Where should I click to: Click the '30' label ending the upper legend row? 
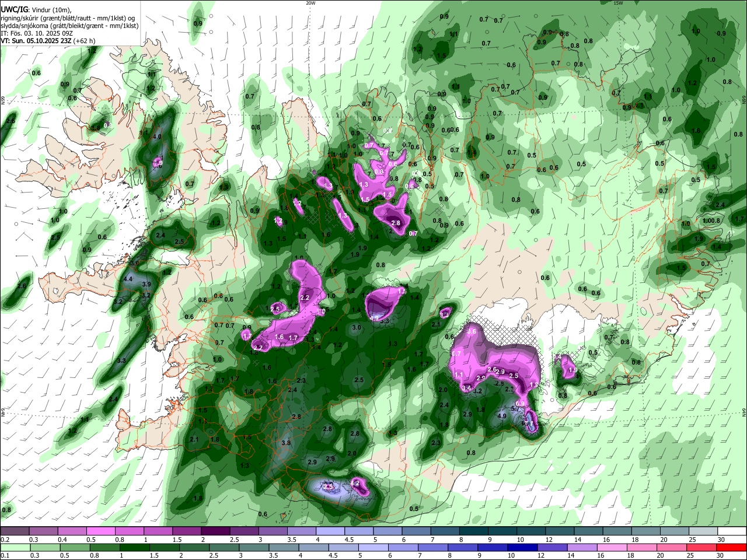[x=721, y=540]
